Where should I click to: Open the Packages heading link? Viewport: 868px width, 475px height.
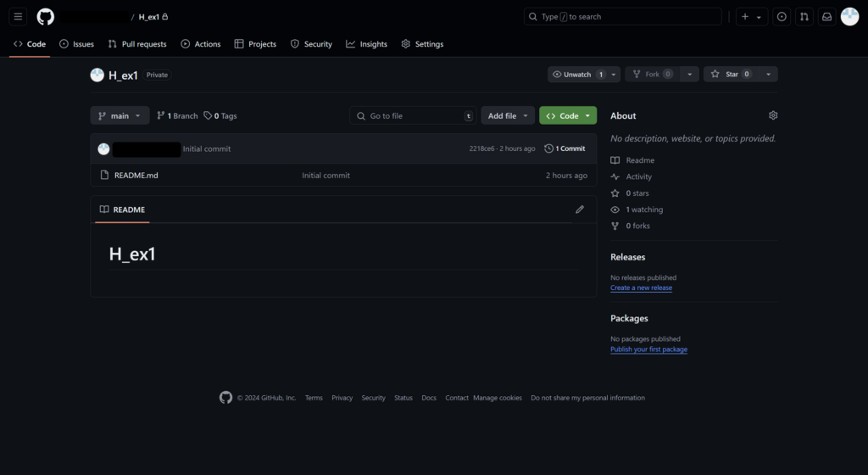tap(629, 318)
